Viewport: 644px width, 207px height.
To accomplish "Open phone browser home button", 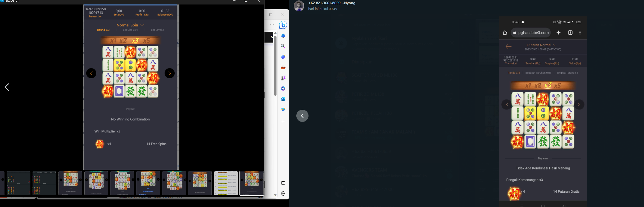I will [505, 33].
